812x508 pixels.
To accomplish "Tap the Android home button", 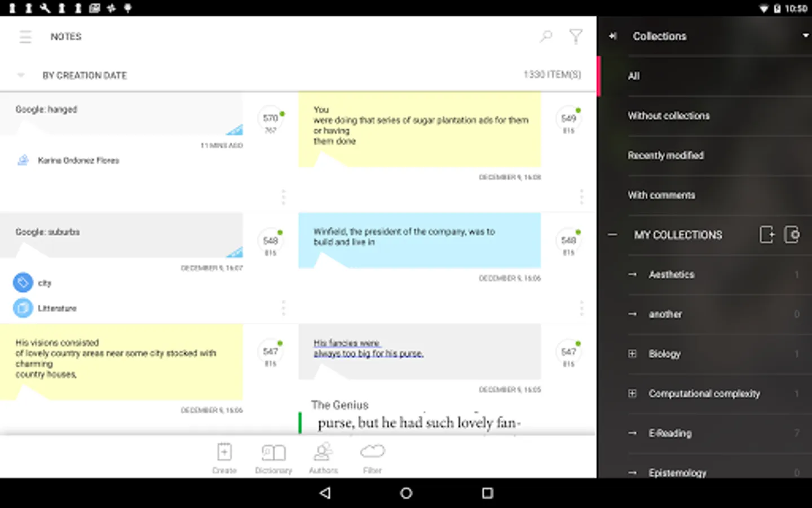I will tap(406, 493).
